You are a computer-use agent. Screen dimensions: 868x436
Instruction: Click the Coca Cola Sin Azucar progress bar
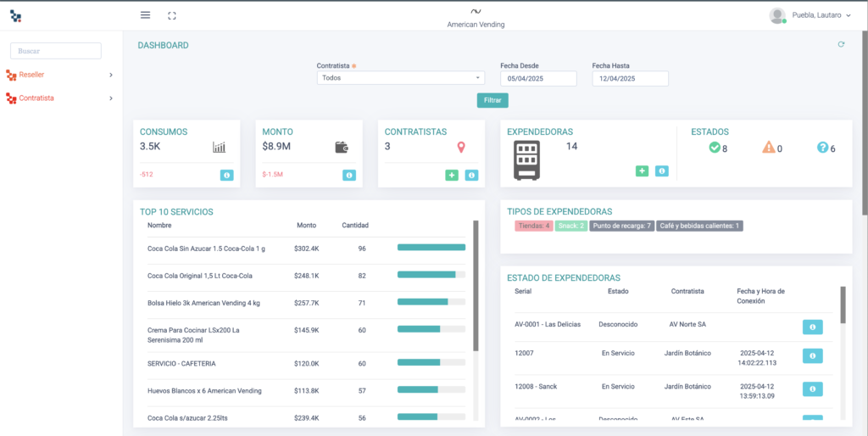[x=431, y=247]
